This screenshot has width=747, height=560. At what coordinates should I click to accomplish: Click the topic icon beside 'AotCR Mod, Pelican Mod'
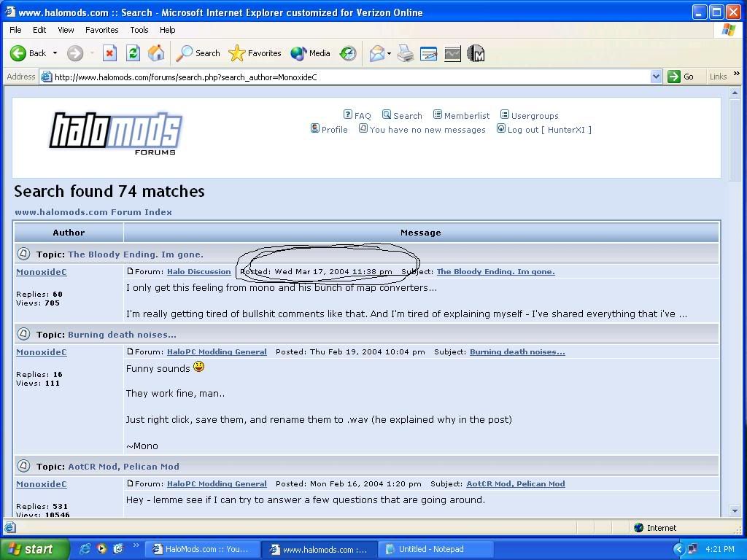23,466
